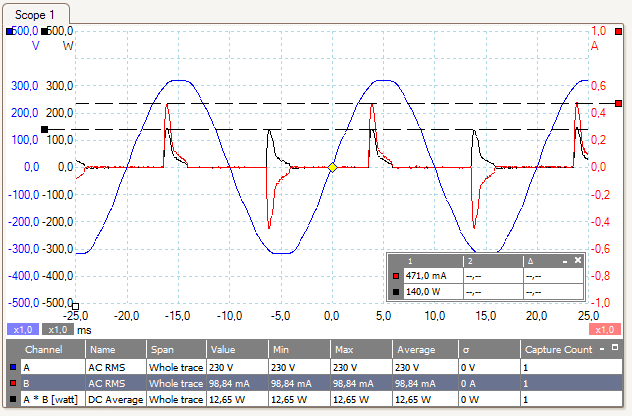
Task: Click the blue channel A axis handle
Action: [x=10, y=31]
